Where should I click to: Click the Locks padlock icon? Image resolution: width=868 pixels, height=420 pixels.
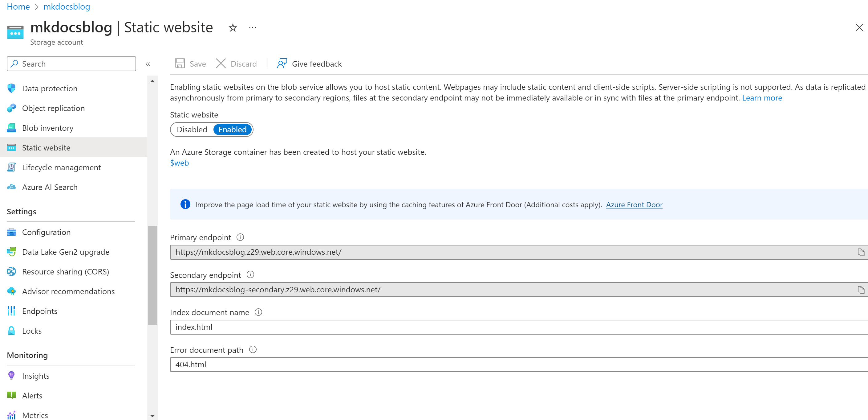click(x=11, y=331)
